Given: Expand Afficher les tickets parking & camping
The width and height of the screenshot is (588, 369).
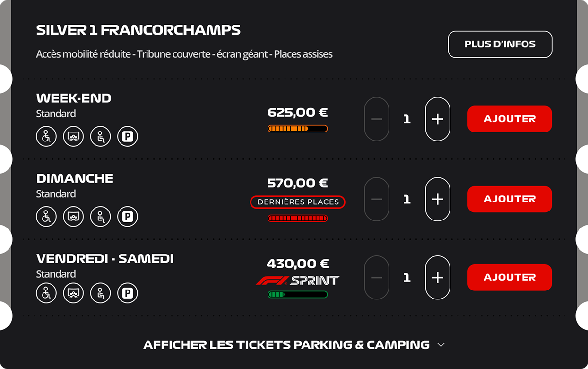Looking at the screenshot, I should pyautogui.click(x=294, y=345).
